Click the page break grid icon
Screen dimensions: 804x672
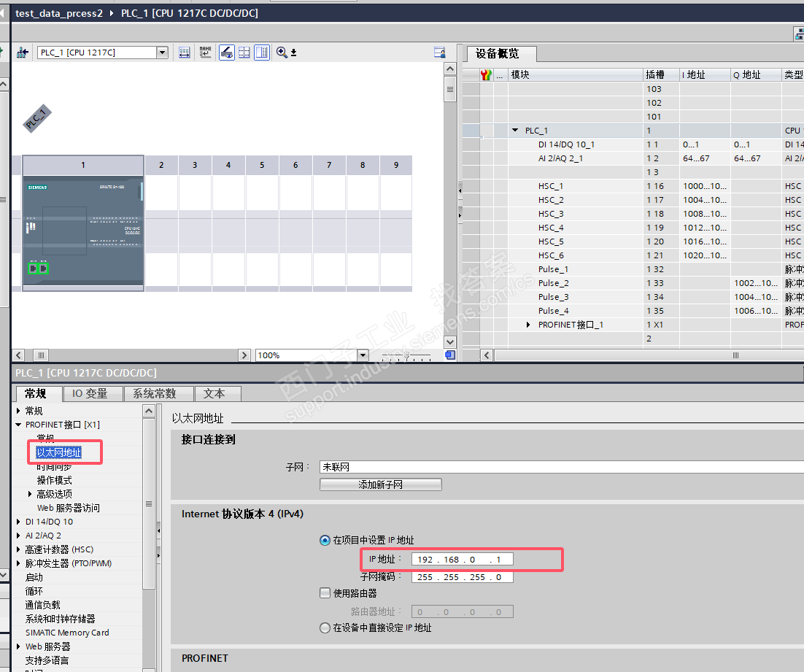point(244,53)
